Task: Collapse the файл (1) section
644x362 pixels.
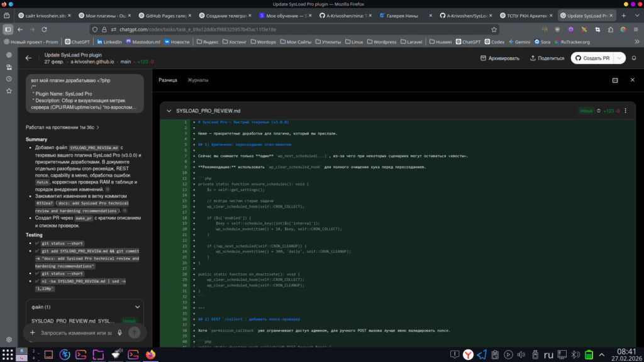Action: point(137,307)
